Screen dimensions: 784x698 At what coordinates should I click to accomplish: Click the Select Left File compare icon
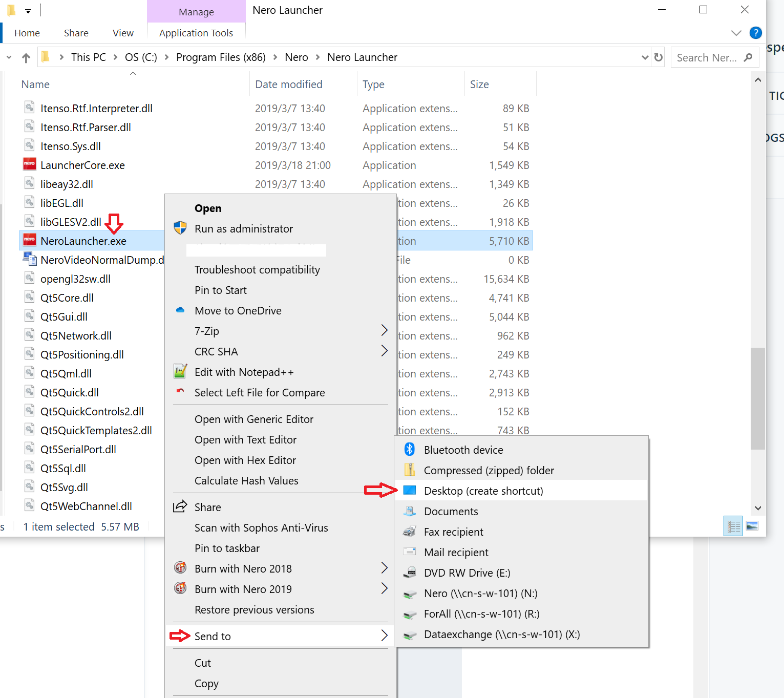pyautogui.click(x=180, y=391)
